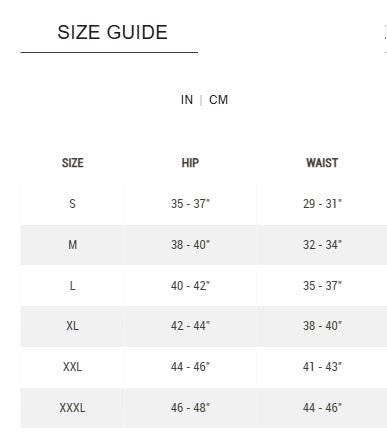Select the M size row
387x434 pixels.
click(x=204, y=245)
